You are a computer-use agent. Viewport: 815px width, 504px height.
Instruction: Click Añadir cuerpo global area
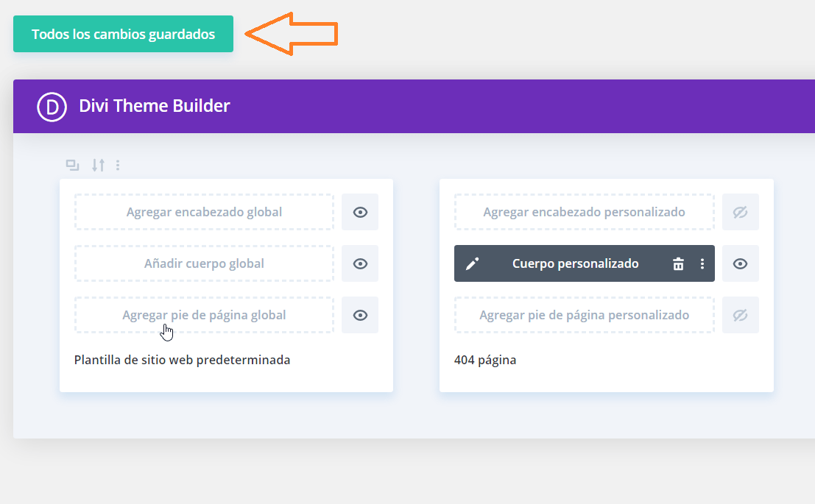point(204,263)
